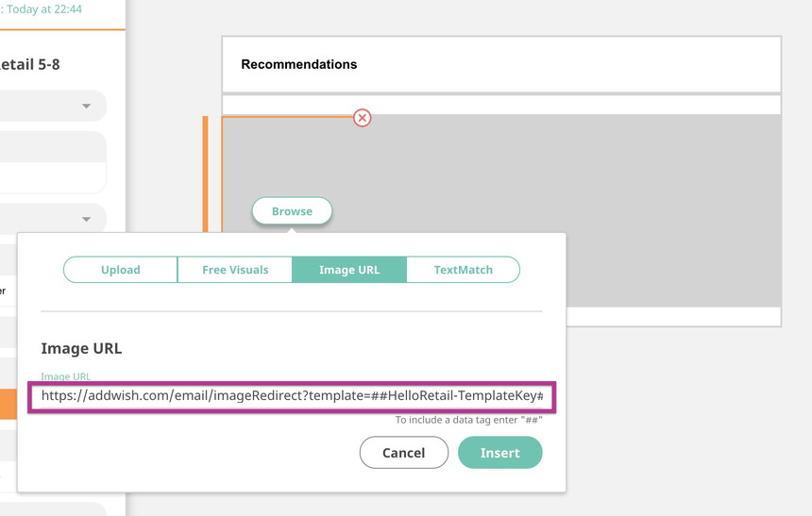Click the empty row below Recommendations block
This screenshot has width=812, height=516.
(501, 104)
